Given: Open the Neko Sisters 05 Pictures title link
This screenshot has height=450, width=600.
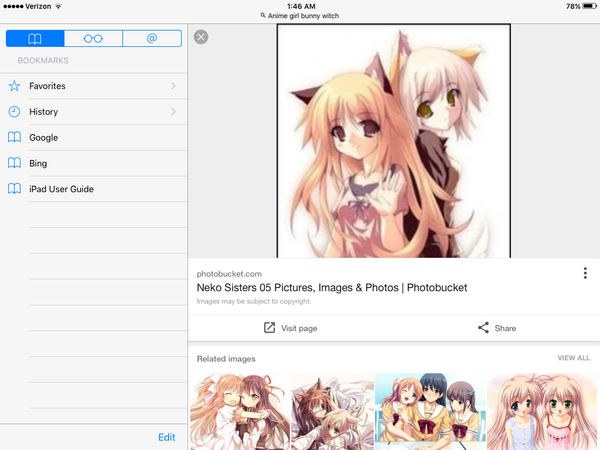Looking at the screenshot, I should [332, 288].
